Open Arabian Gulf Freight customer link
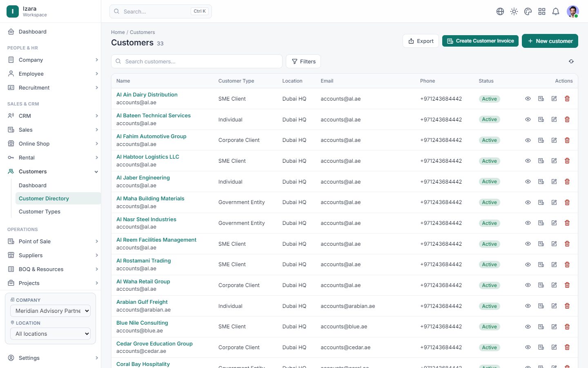Screen dimensions: 588x368 click(x=142, y=302)
